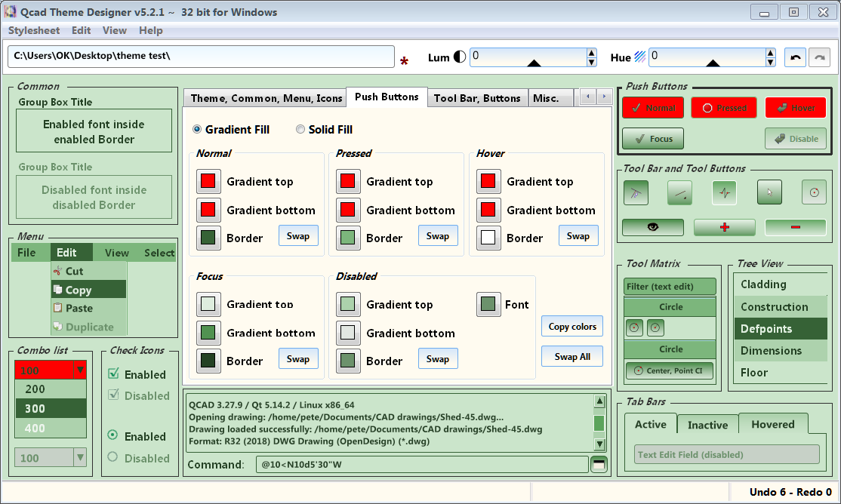Increase the Lum value with up arrow
Image resolution: width=841 pixels, height=504 pixels.
coord(591,54)
